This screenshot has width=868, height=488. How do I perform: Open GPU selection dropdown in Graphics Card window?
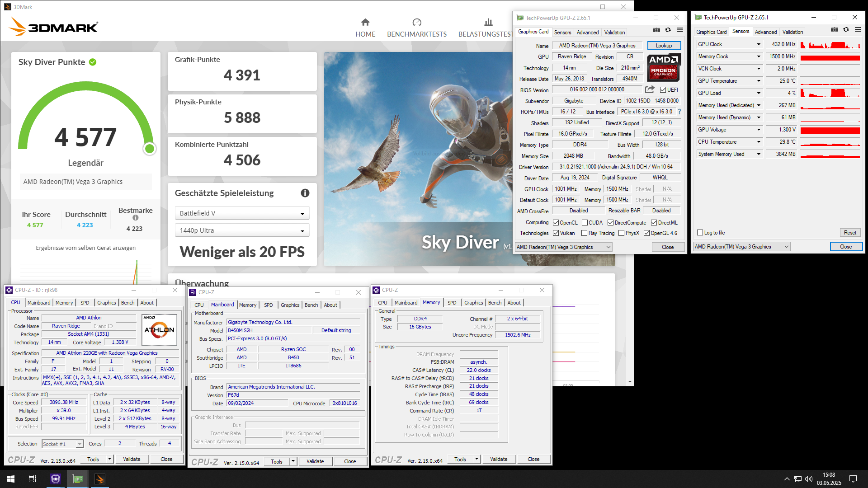pos(563,247)
